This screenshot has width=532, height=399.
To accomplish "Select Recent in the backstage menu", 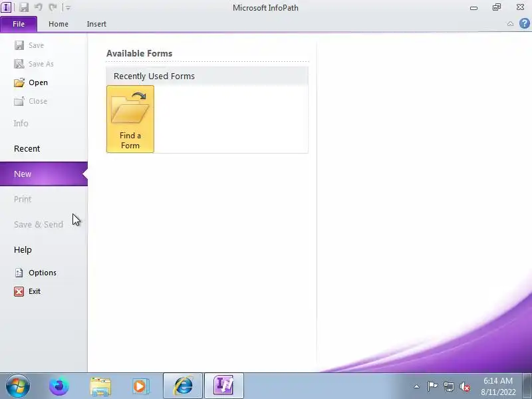I will (27, 148).
